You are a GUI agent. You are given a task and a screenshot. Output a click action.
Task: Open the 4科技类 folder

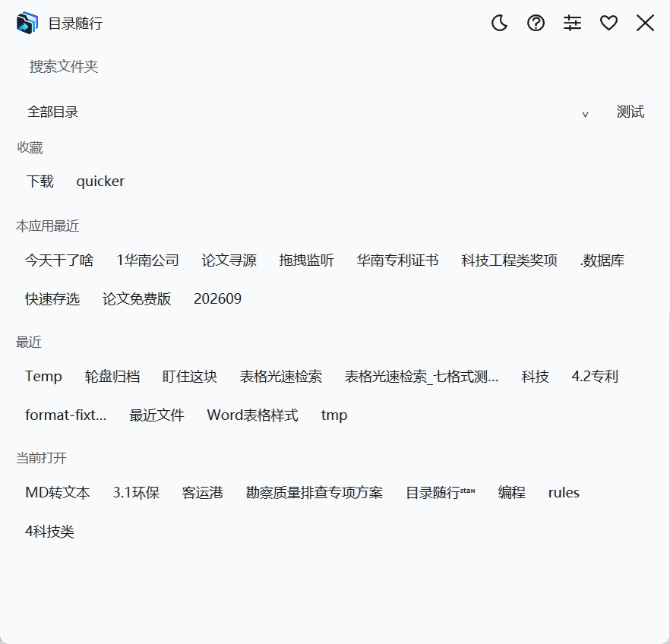point(49,532)
